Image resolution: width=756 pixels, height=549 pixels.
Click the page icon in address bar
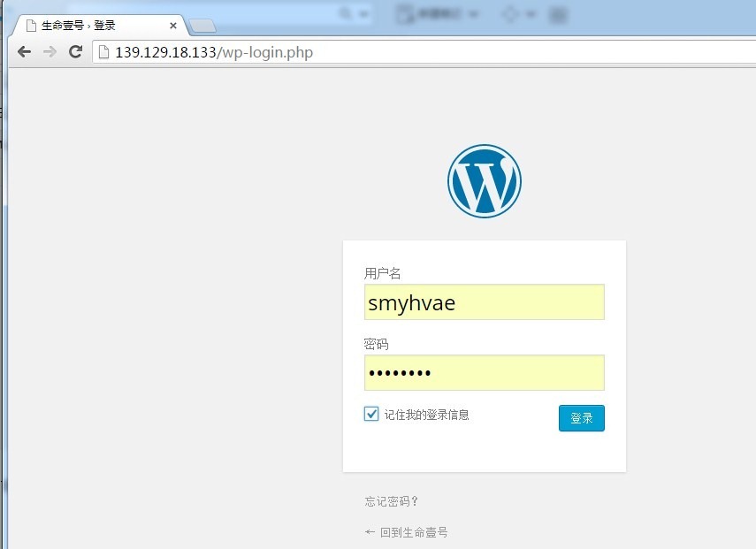(x=103, y=52)
